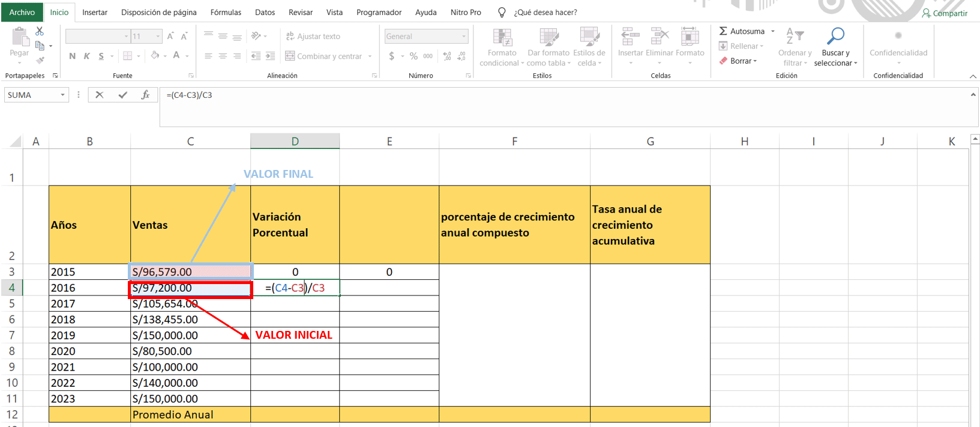
Task: Click the Insertar cells icon
Action: 630,37
